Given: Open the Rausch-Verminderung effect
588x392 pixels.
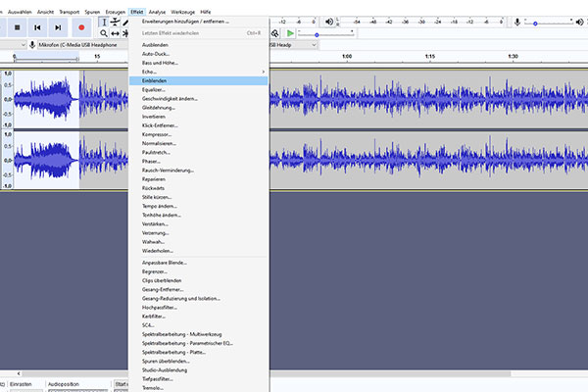Looking at the screenshot, I should pos(198,171).
